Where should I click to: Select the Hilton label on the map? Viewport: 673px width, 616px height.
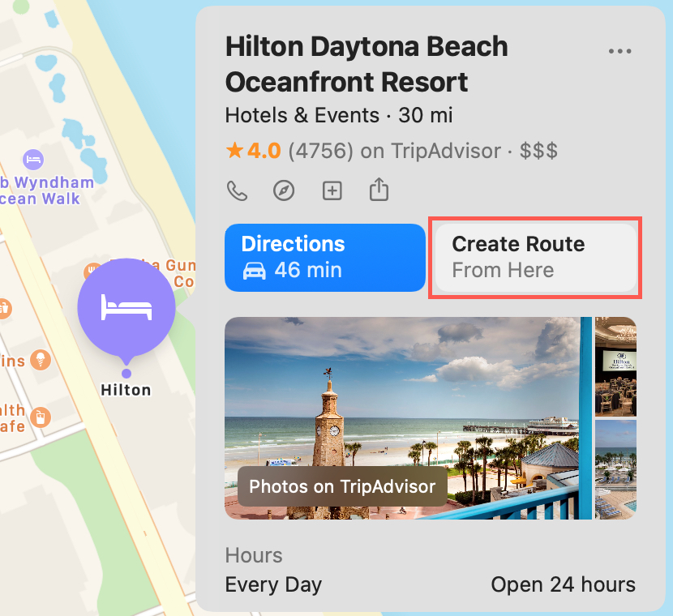[x=126, y=390]
